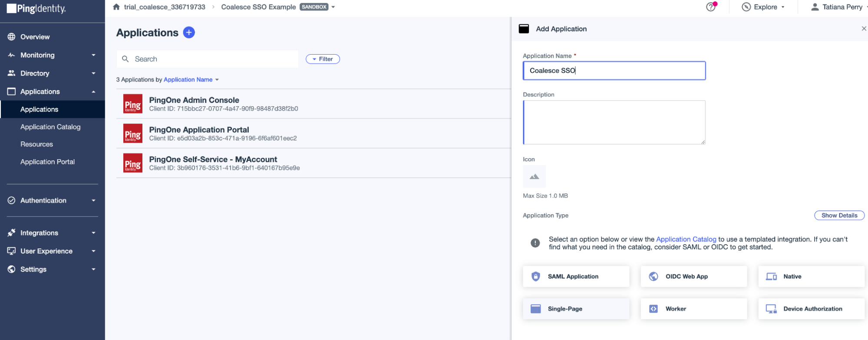Click the Monitoring pulse icon
The width and height of the screenshot is (868, 340).
[12, 55]
